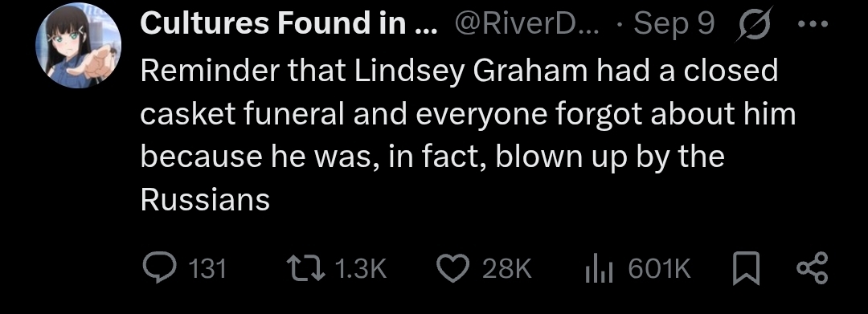The height and width of the screenshot is (314, 868).
Task: Like the post with the heart icon
Action: pos(453,269)
